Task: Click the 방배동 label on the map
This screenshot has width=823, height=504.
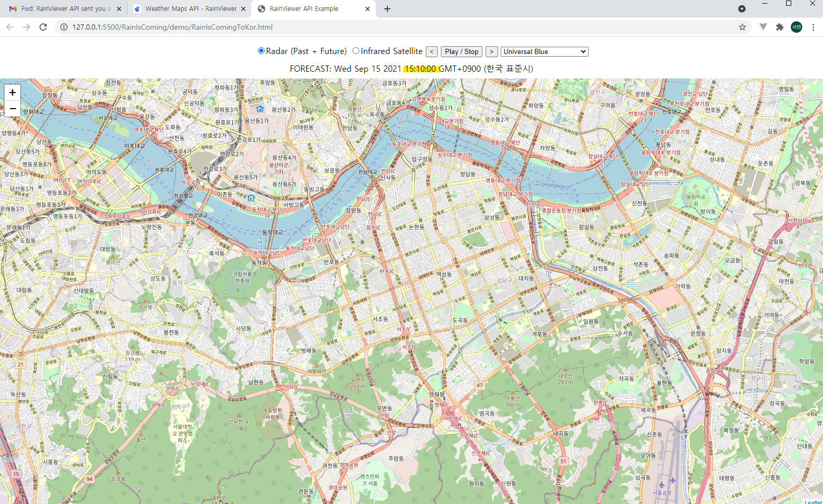Action: tap(308, 351)
